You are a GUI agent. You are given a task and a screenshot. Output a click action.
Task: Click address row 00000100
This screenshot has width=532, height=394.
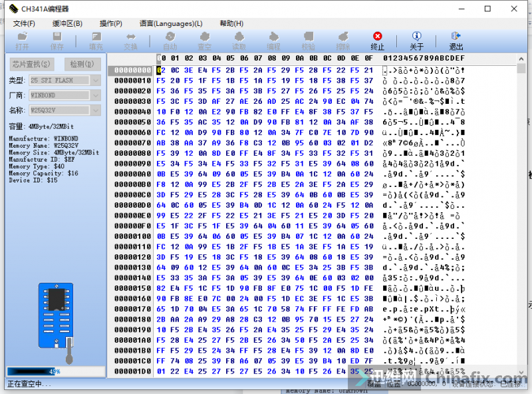pyautogui.click(x=132, y=236)
